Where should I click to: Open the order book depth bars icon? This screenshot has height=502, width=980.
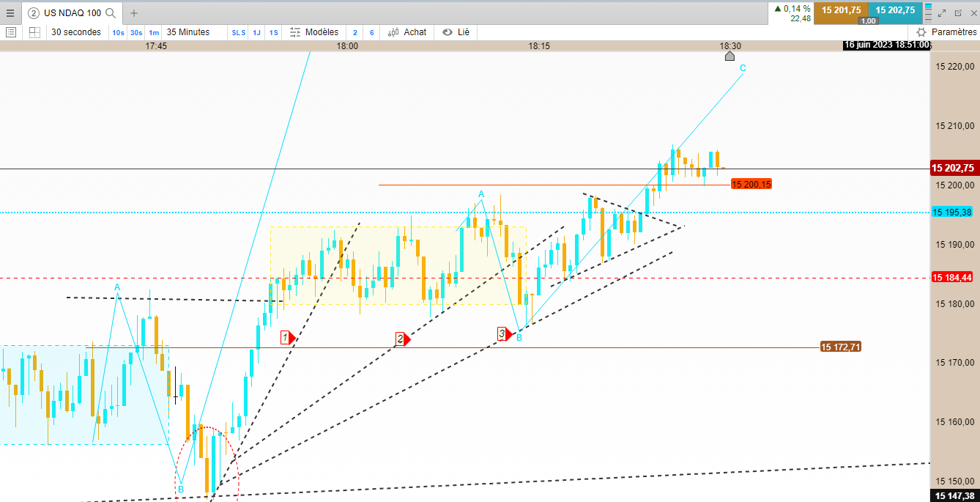click(929, 12)
